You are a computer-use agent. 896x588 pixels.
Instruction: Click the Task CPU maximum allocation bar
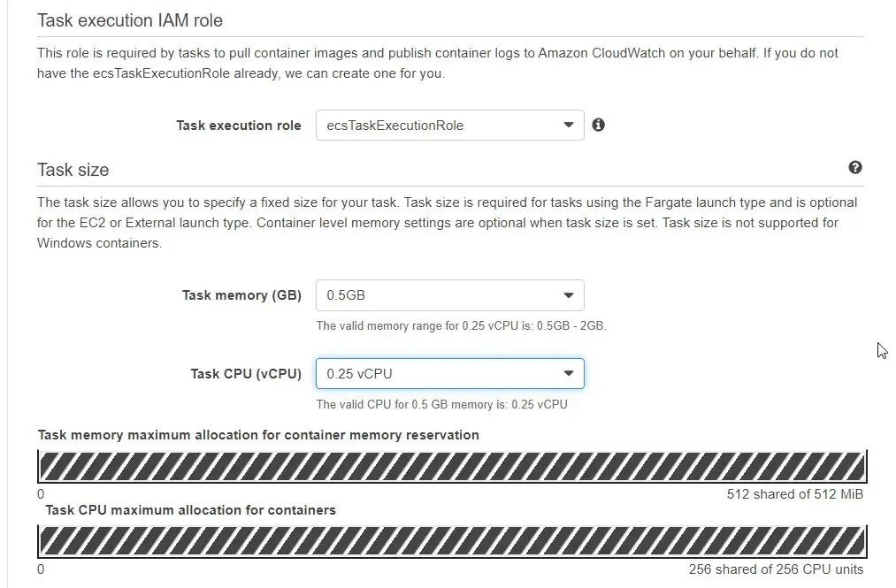click(x=451, y=538)
